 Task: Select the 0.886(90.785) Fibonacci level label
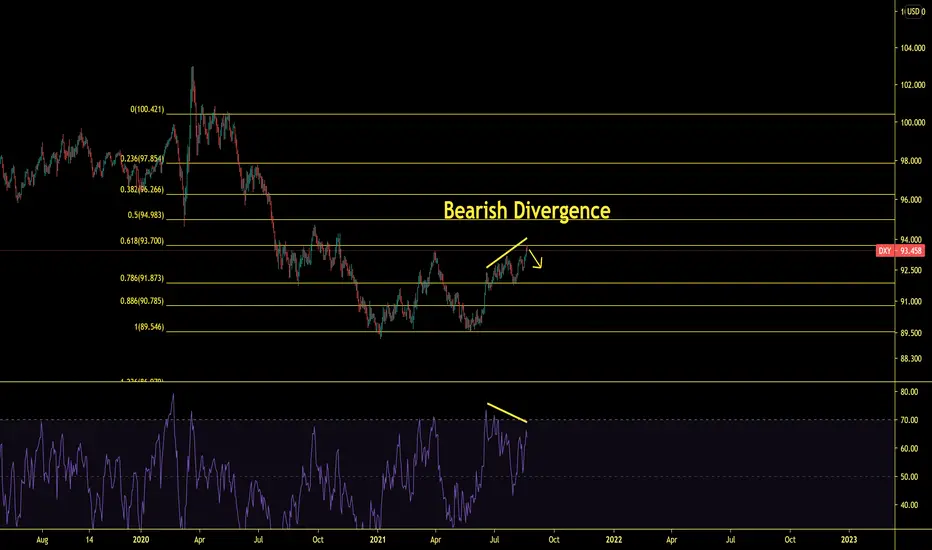[x=142, y=301]
